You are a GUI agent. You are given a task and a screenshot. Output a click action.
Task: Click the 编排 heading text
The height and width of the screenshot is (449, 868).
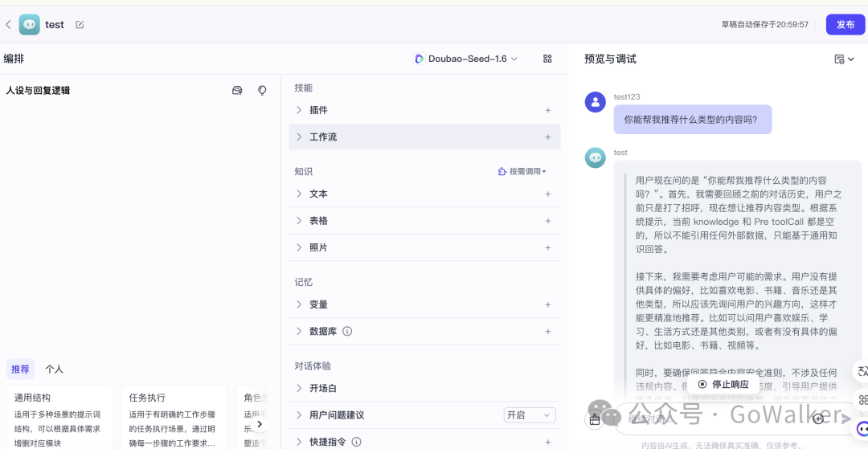pyautogui.click(x=14, y=59)
